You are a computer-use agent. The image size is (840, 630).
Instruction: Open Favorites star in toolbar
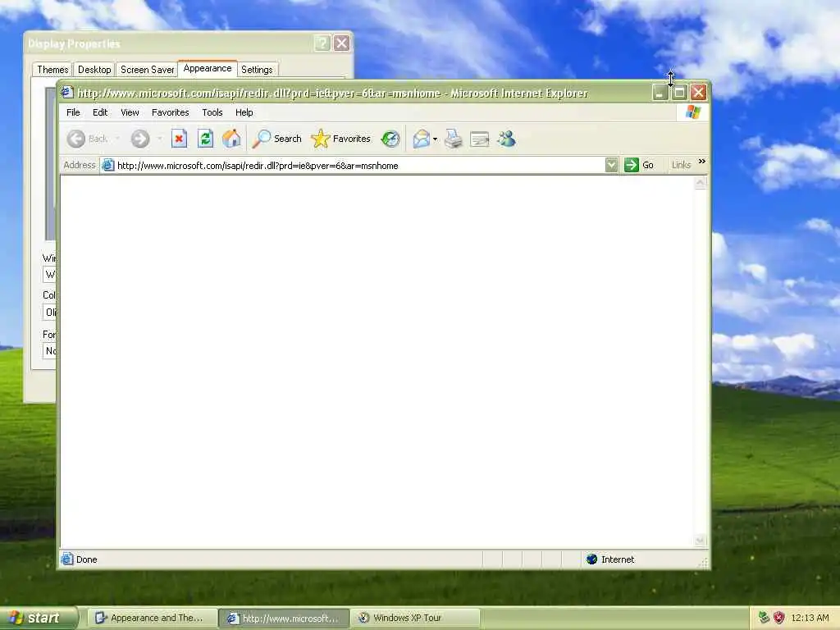click(321, 139)
